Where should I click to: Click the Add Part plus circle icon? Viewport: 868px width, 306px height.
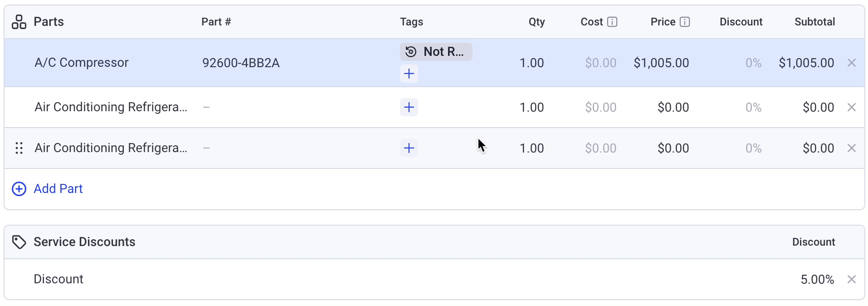pos(19,189)
